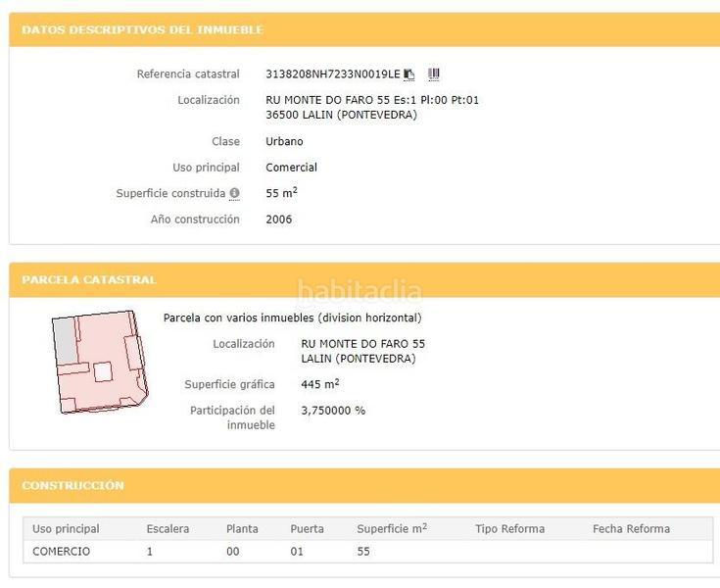Click the info icon next to Superficie construida
Image resolution: width=720 pixels, height=588 pixels.
(x=234, y=194)
